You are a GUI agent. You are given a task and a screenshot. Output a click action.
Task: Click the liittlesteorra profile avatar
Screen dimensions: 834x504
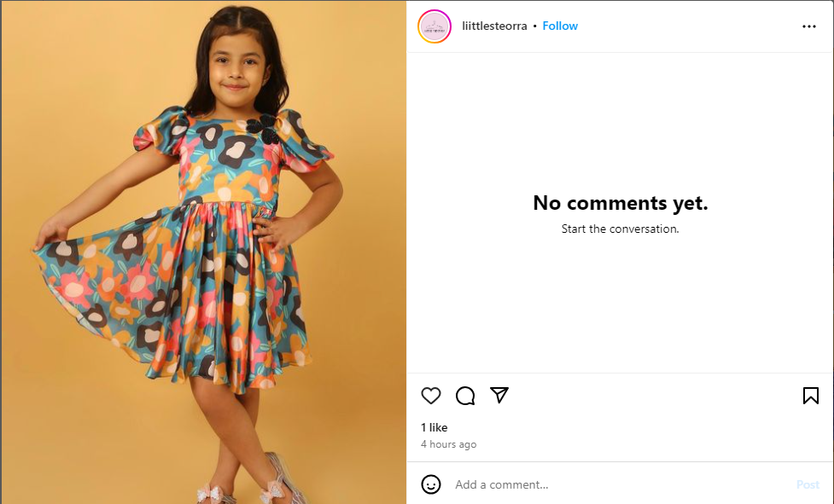click(434, 26)
